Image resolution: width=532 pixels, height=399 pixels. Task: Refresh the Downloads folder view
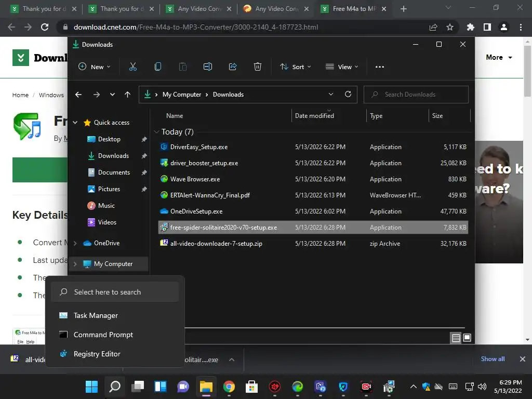coord(348,95)
